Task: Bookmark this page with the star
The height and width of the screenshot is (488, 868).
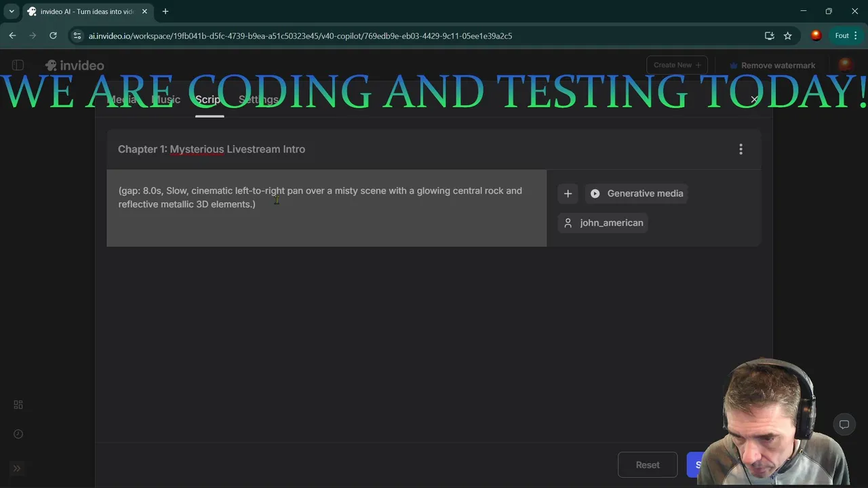Action: [x=787, y=36]
